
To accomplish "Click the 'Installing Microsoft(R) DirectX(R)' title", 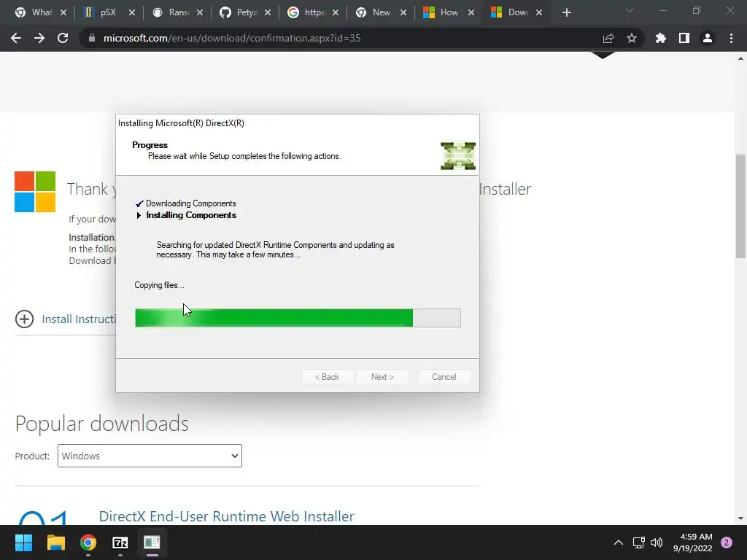I will pos(181,123).
